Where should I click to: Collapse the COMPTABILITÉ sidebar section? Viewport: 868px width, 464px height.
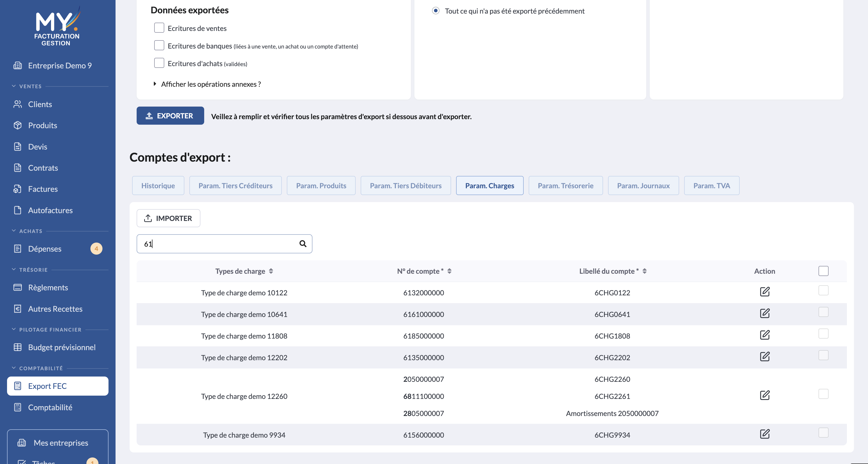tap(14, 368)
